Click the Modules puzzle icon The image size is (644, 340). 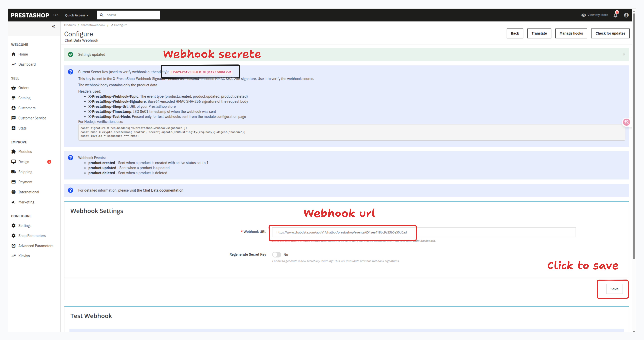click(14, 152)
